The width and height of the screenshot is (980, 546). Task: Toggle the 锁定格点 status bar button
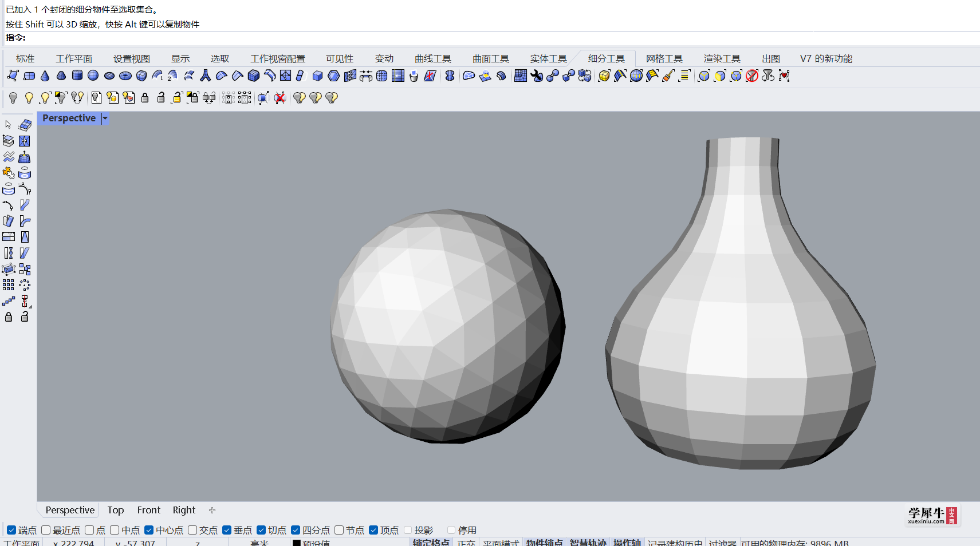pos(431,543)
